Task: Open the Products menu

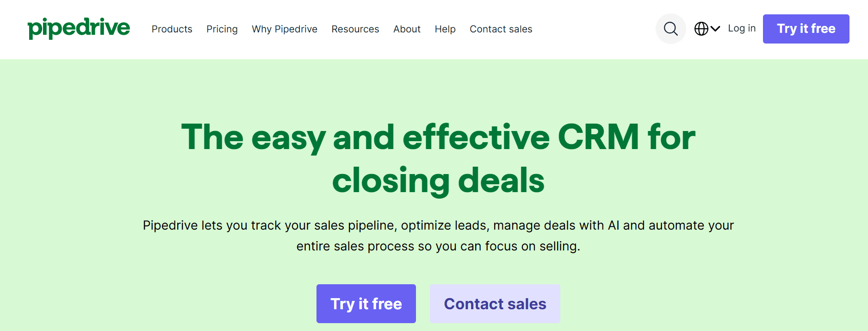Action: (172, 29)
